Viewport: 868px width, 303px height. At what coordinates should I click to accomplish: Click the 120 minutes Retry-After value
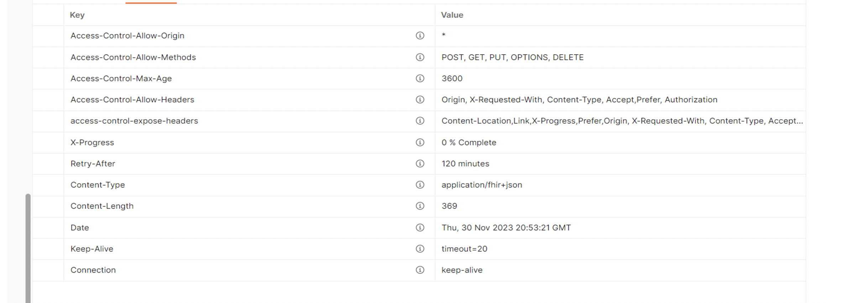[x=465, y=164]
